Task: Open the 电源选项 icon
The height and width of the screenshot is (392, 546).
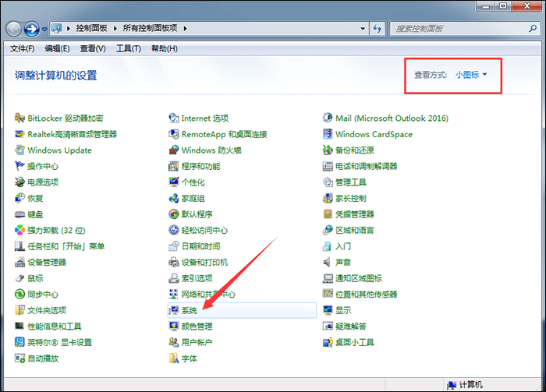Action: click(19, 182)
